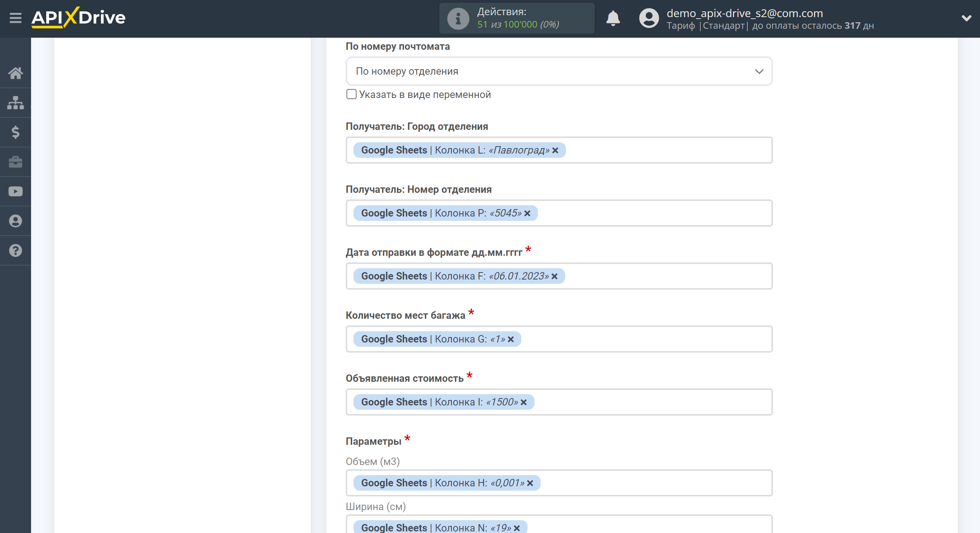
Task: Expand the account menu chevron
Action: pos(966,18)
